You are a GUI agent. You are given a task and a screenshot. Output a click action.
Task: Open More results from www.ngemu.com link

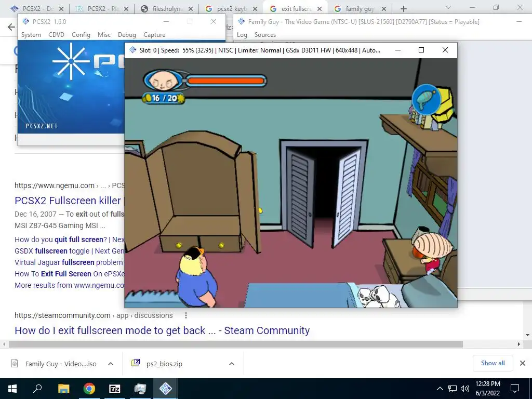(70, 285)
